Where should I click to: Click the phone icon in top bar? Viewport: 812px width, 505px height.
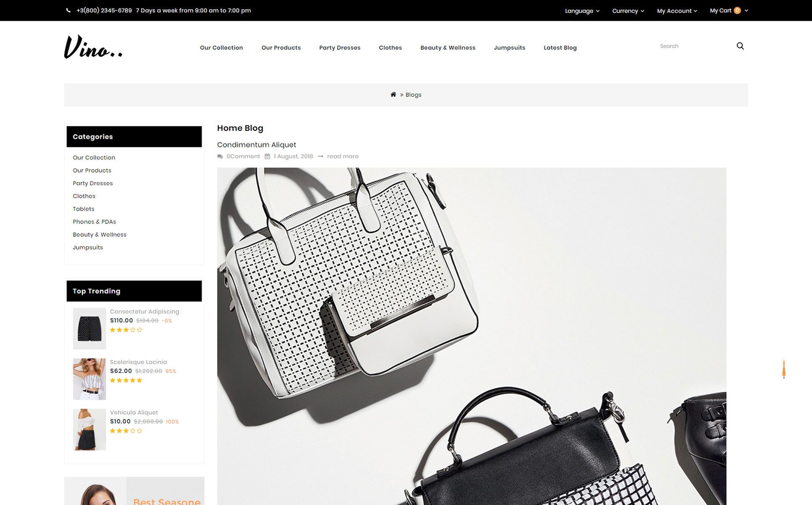point(68,11)
